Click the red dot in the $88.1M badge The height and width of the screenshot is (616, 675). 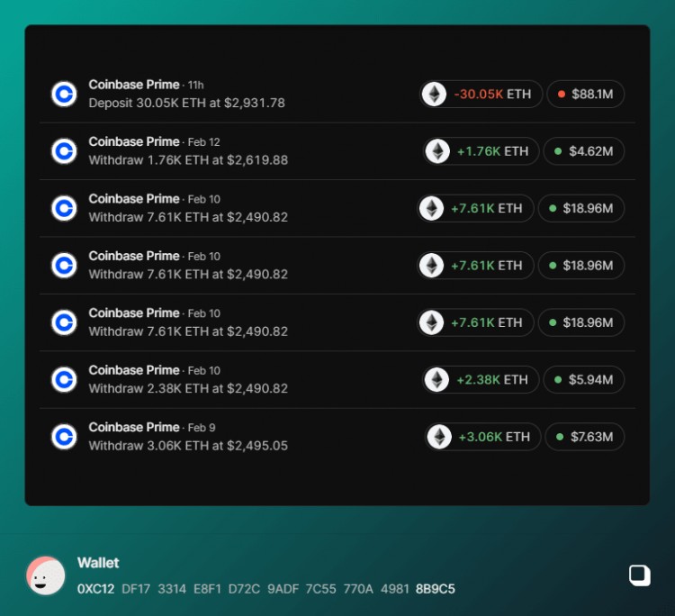click(562, 94)
